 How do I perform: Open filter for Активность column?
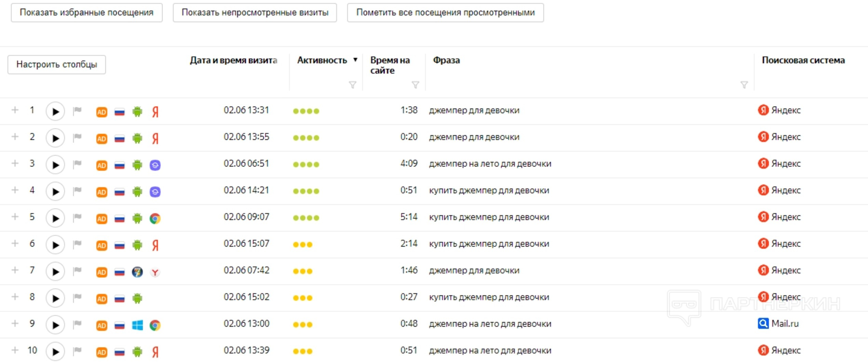[352, 85]
